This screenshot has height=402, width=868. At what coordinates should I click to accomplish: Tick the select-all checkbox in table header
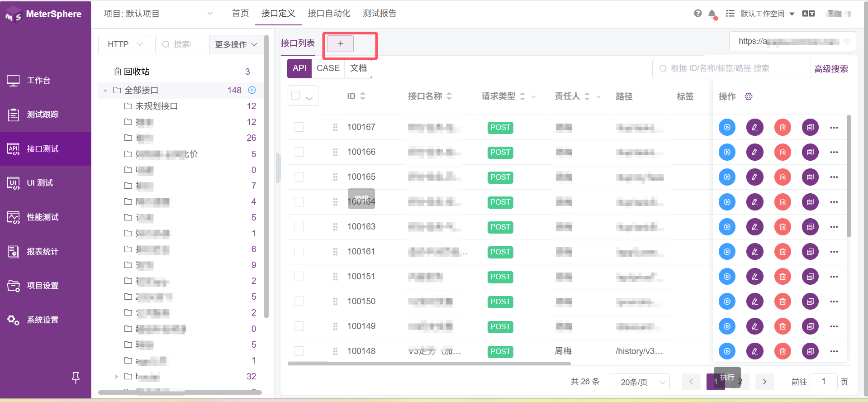[x=296, y=96]
